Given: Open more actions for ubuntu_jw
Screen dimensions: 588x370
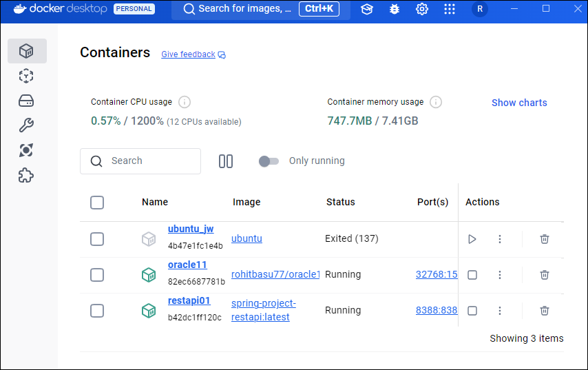Looking at the screenshot, I should pos(499,239).
